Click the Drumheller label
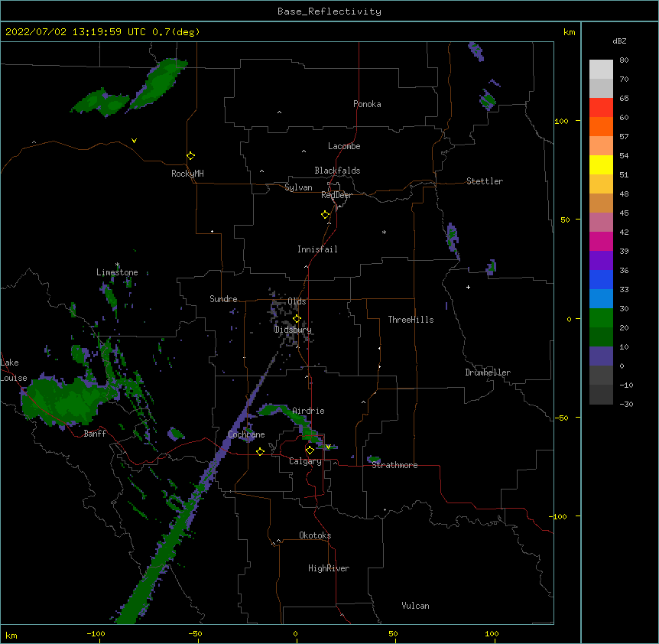Viewport: 659px width, 644px height. tap(488, 372)
